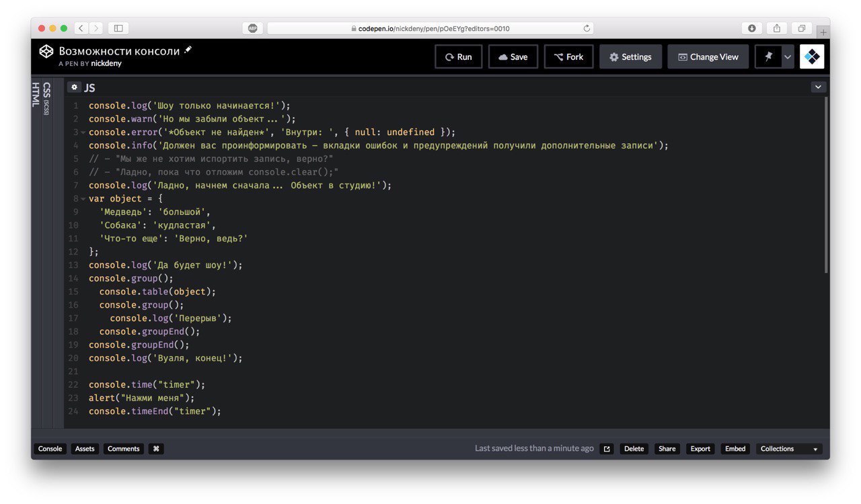Delete the pen
Image resolution: width=861 pixels, height=504 pixels.
tap(634, 449)
